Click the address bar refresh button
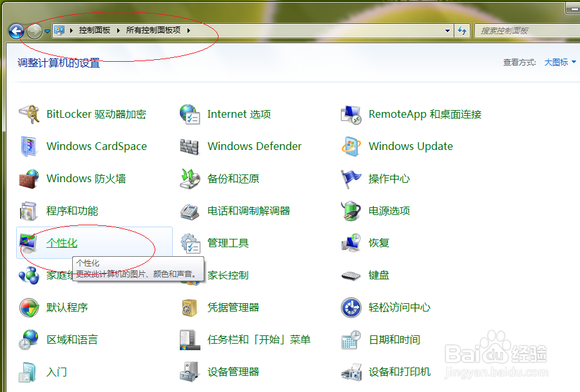 click(x=461, y=31)
